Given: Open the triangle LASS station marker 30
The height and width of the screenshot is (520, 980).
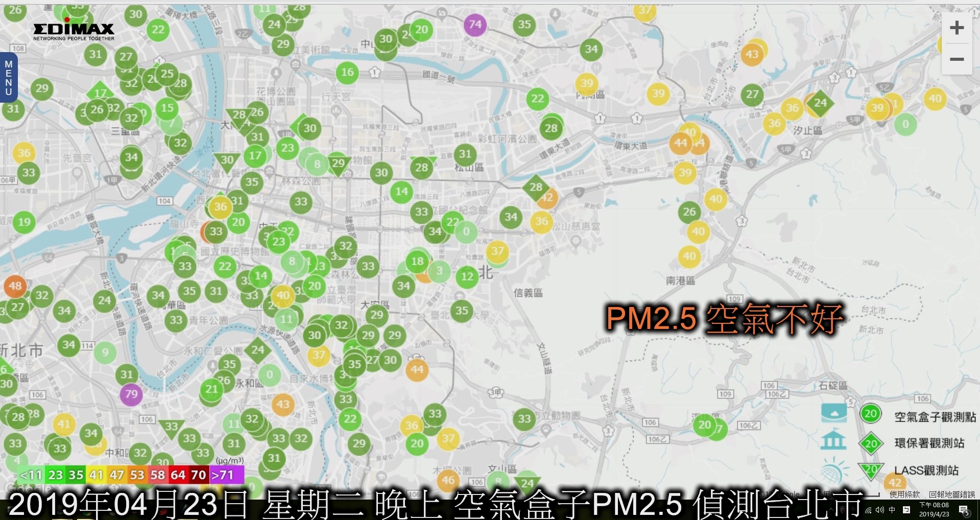Looking at the screenshot, I should [x=227, y=161].
